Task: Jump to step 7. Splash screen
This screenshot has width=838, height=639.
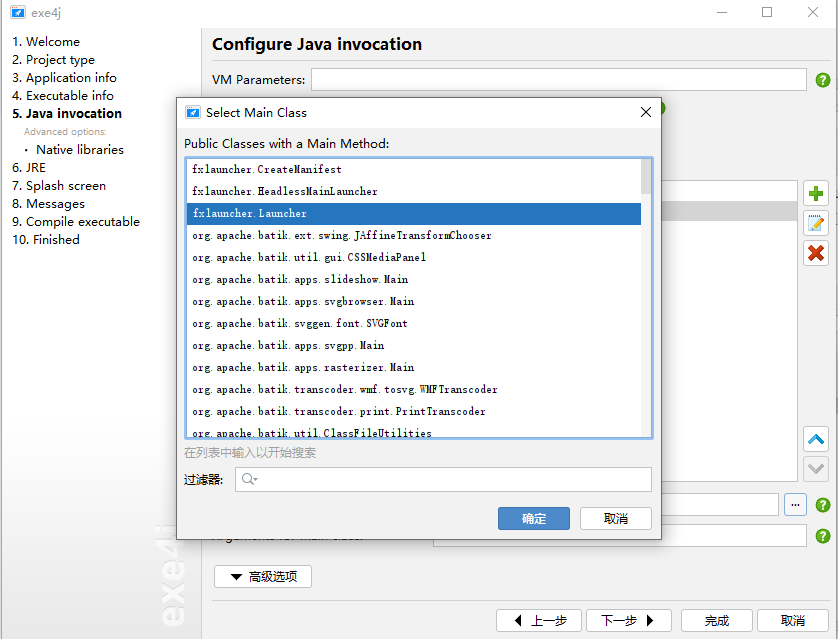Action: pos(59,186)
